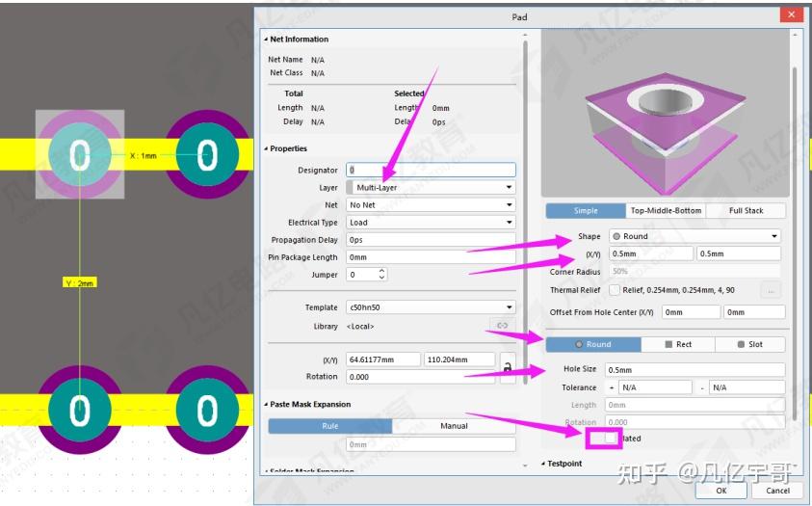812x506 pixels.
Task: Click the X/Y location lock icon
Action: click(x=508, y=368)
